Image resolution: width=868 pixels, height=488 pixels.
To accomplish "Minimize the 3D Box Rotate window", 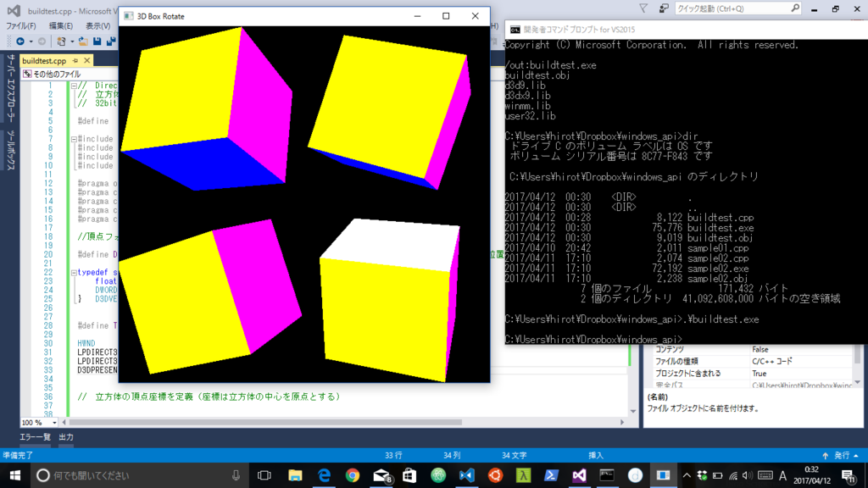I will (x=417, y=16).
